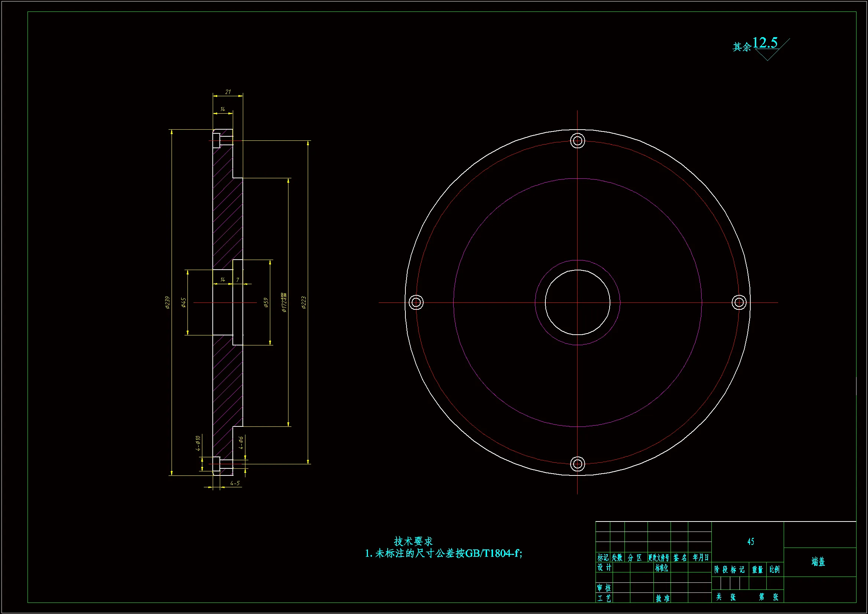Select the right bolt hole circle

739,302
